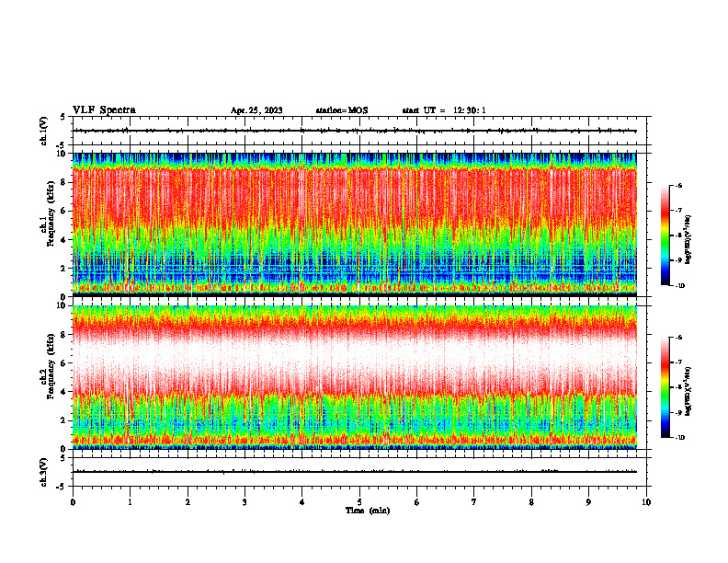Click the ch.3 voltage waveform trace
Viewport: 728px width, 563px height.
click(x=355, y=472)
